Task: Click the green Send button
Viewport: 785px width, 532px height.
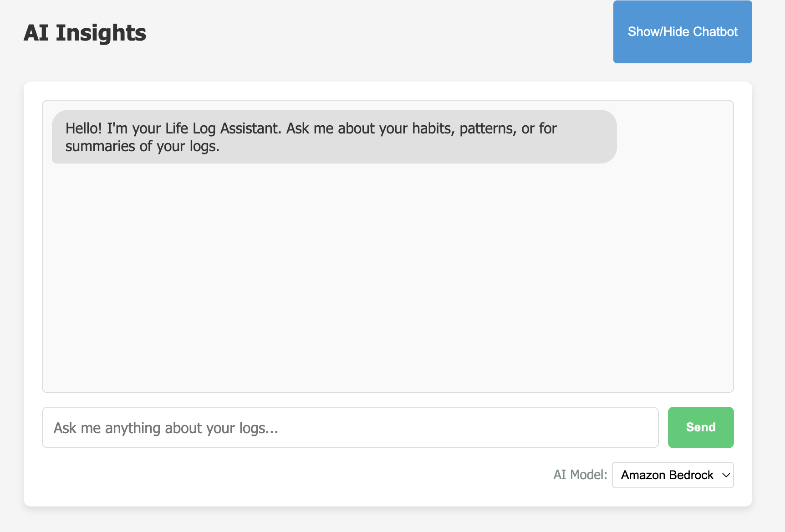Action: 701,427
